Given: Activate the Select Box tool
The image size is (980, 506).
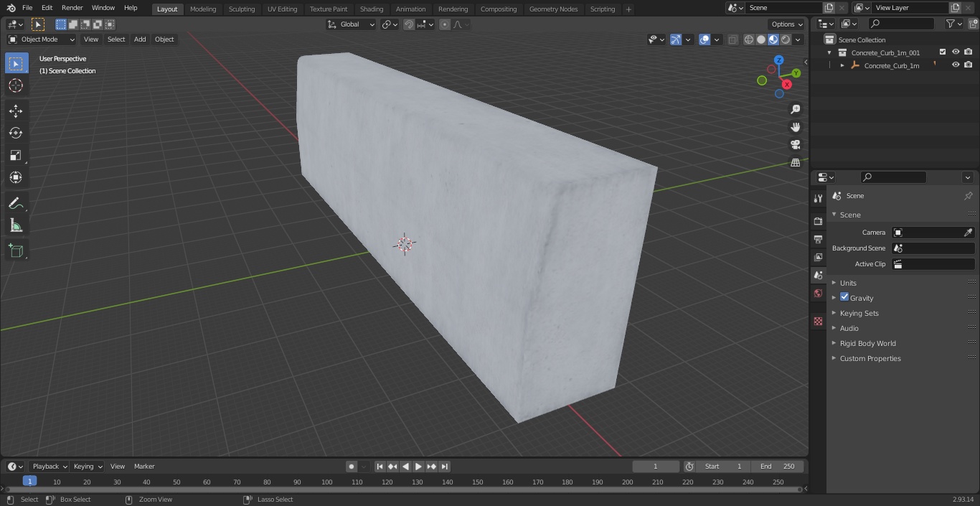Looking at the screenshot, I should point(16,63).
